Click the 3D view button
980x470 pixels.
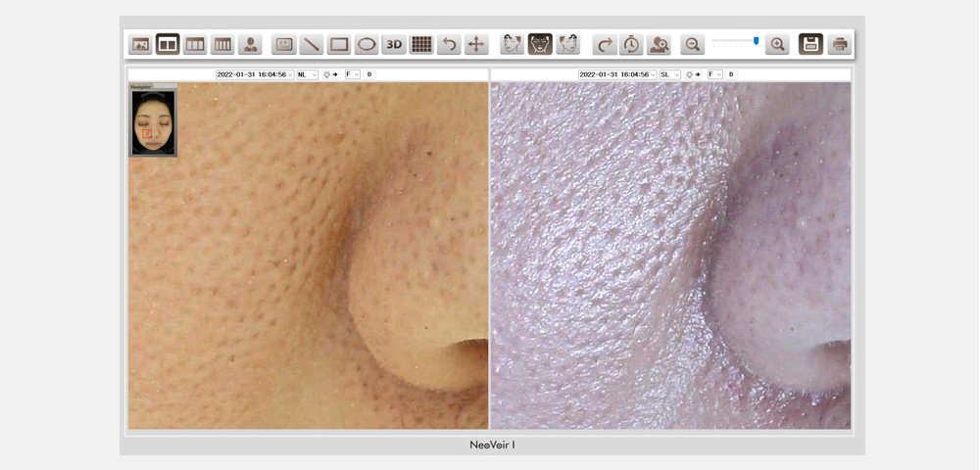pyautogui.click(x=394, y=44)
